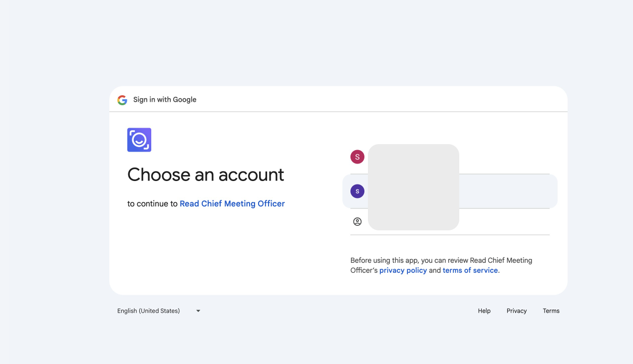Click the Before using this app disclaimer text
Image resolution: width=633 pixels, height=364 pixels.
441,265
